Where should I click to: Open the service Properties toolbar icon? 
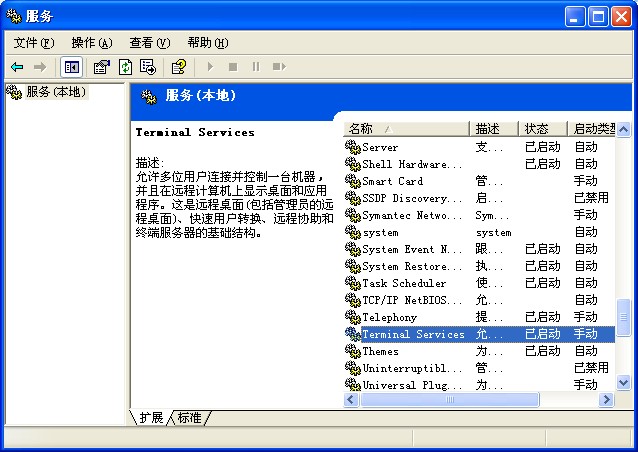(102, 67)
